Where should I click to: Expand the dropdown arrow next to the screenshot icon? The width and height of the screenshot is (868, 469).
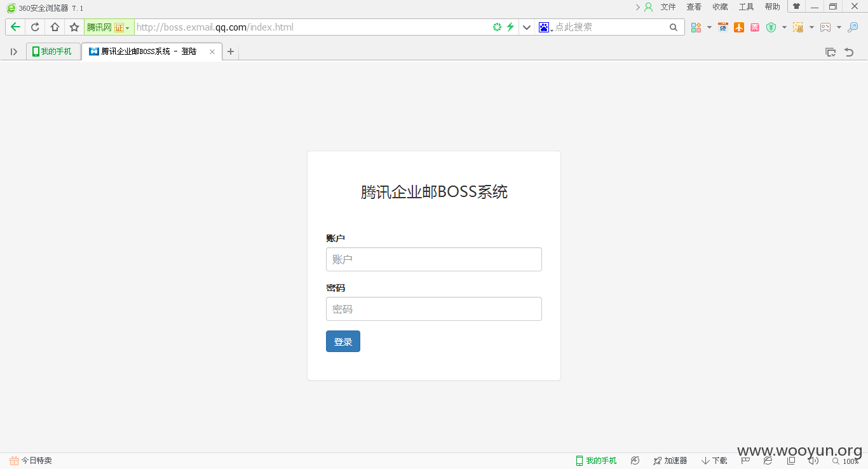click(x=811, y=27)
